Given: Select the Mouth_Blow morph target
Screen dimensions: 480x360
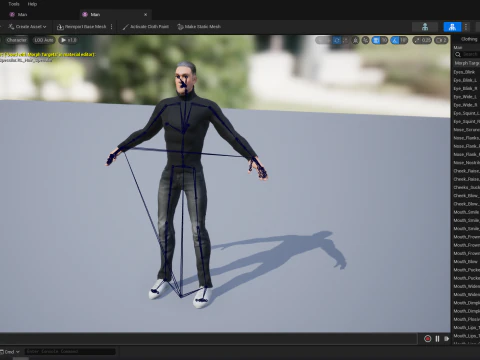Looking at the screenshot, I should tap(466, 262).
